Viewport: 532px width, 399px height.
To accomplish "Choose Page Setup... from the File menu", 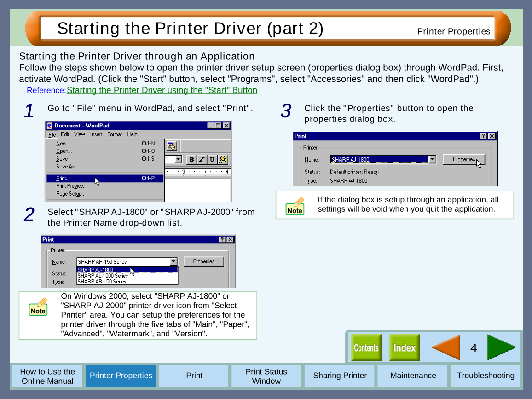I will [105, 194].
